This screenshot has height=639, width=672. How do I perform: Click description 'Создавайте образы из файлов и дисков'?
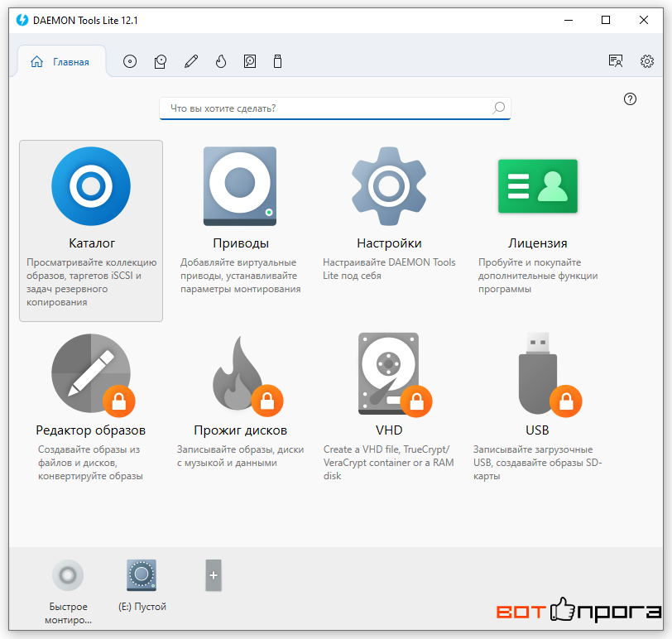click(x=90, y=463)
